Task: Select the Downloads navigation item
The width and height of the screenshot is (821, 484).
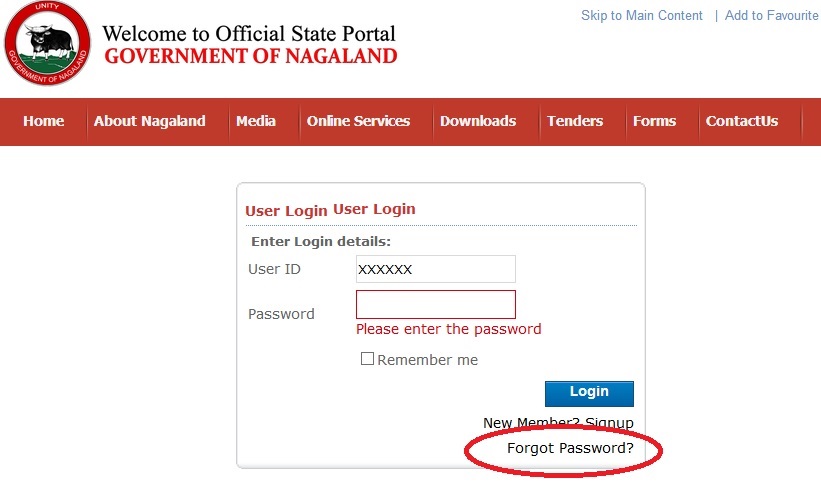Action: pos(478,121)
